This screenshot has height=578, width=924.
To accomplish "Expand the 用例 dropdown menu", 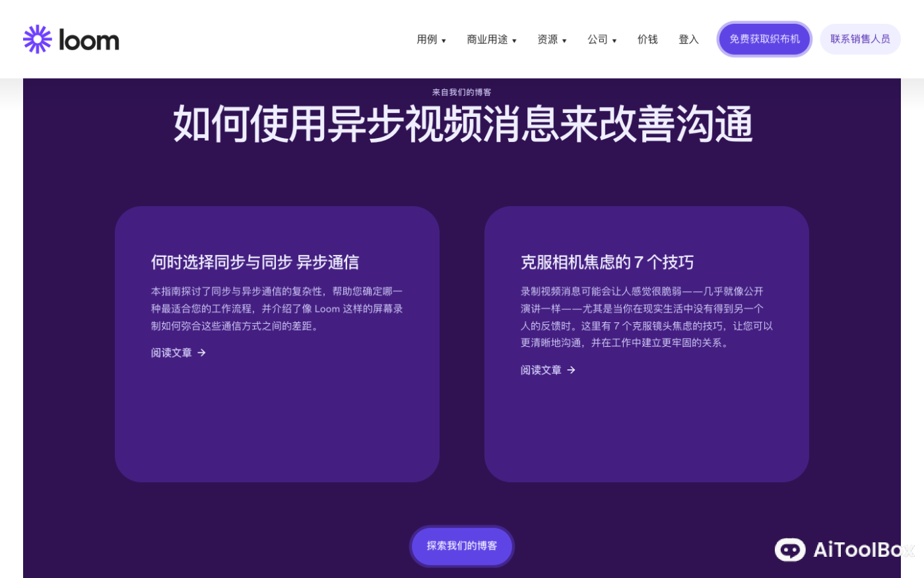I will pos(431,39).
